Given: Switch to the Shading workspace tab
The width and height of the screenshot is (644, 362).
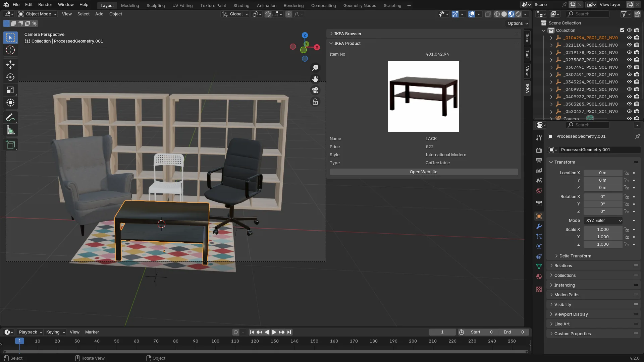Looking at the screenshot, I should pyautogui.click(x=241, y=5).
